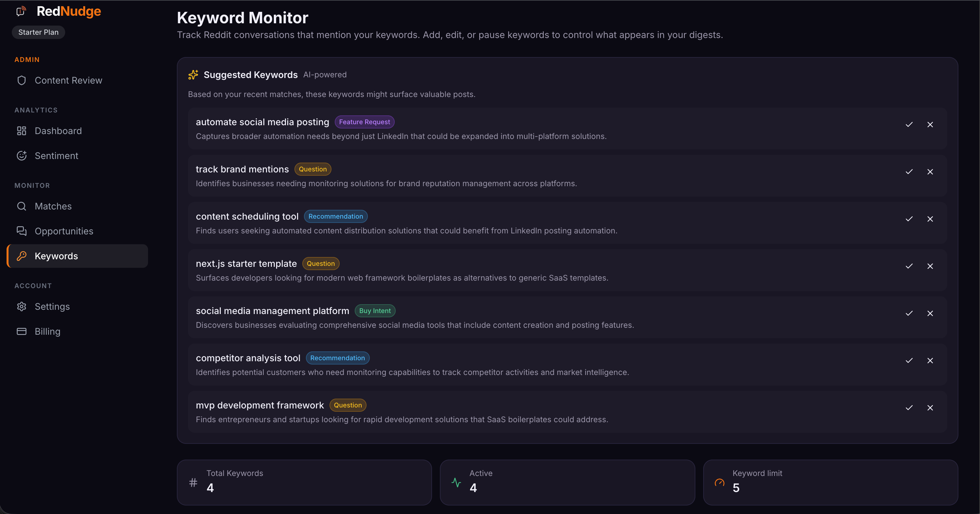The width and height of the screenshot is (980, 514).
Task: Accept 'track brand mentions' keyword with checkmark
Action: [909, 172]
